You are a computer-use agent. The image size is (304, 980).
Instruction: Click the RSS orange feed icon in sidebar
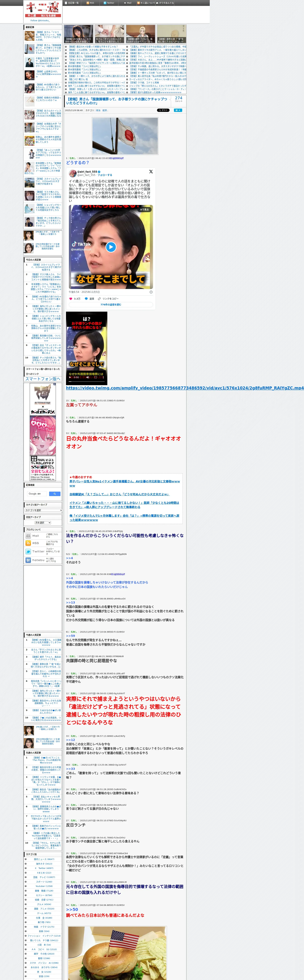point(28,543)
